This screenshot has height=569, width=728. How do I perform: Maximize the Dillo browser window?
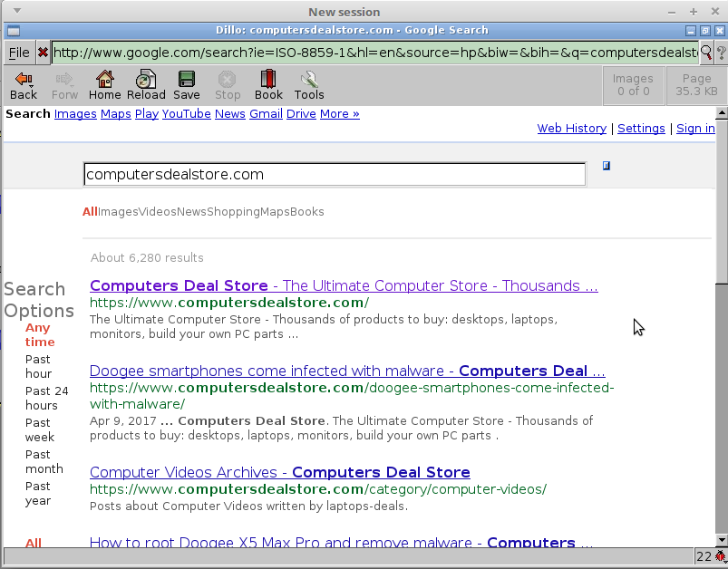tap(705, 31)
